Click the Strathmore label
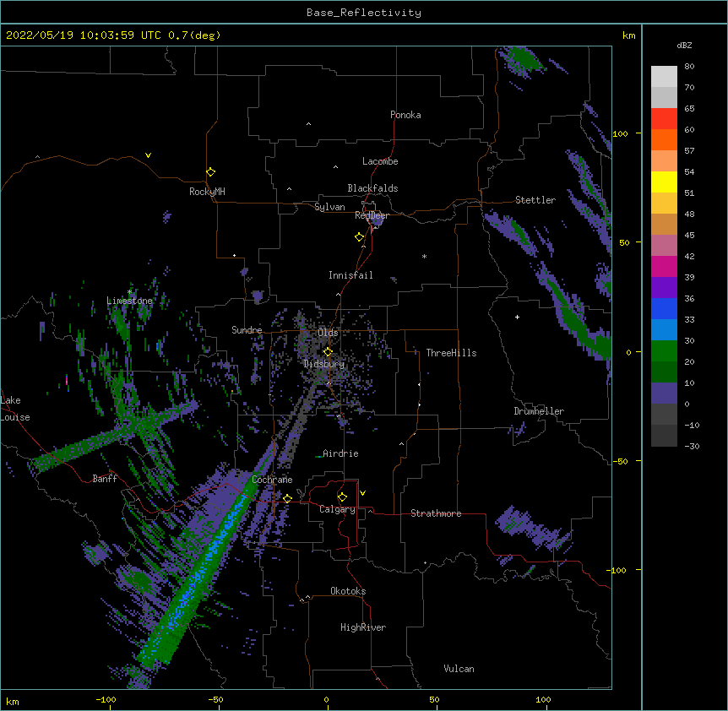Viewport: 728px width, 711px height. pyautogui.click(x=436, y=513)
